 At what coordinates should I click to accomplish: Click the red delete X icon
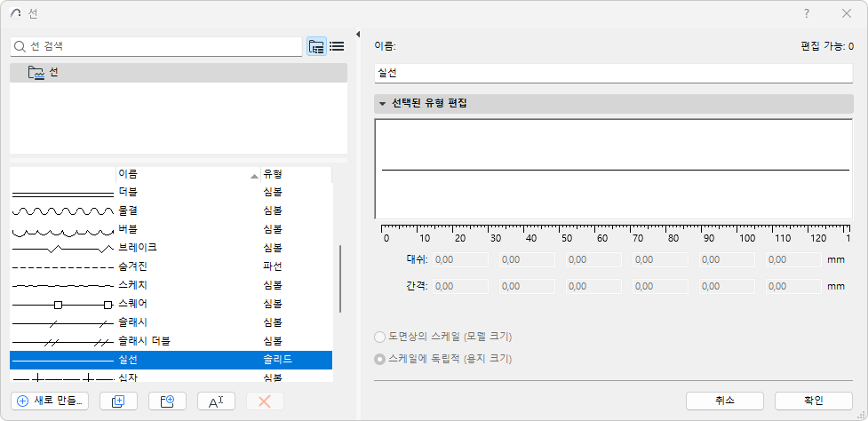point(265,401)
